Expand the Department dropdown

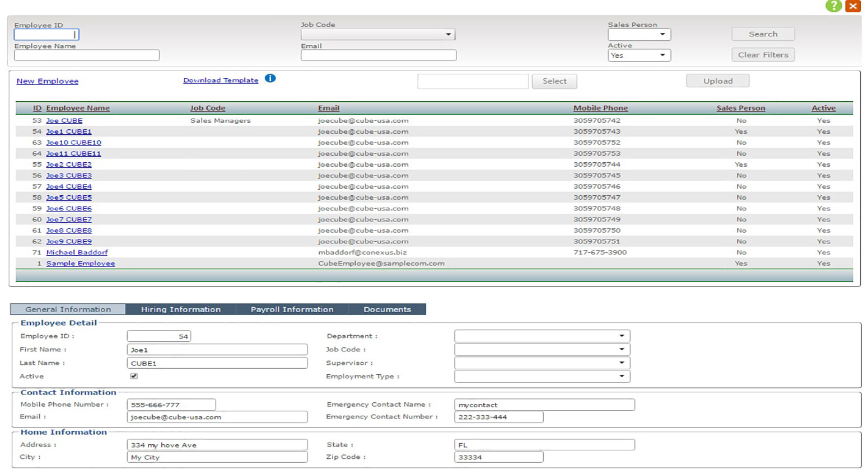pos(542,336)
